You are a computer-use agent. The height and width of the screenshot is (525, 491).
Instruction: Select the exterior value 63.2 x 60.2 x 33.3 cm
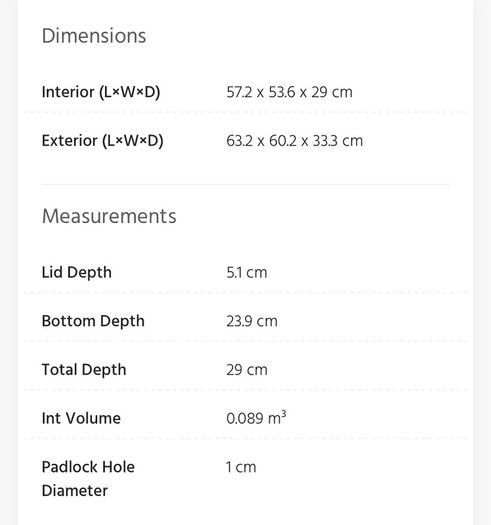(294, 141)
